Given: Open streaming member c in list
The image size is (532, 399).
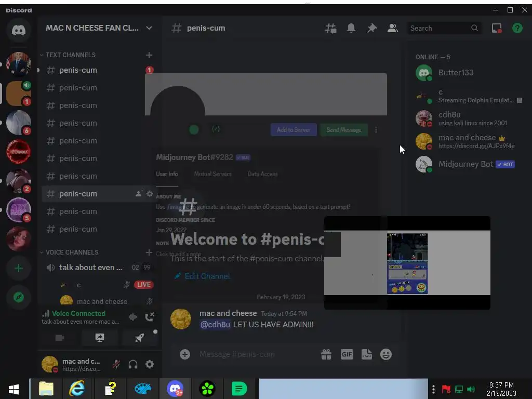Looking at the screenshot, I should click(x=468, y=96).
